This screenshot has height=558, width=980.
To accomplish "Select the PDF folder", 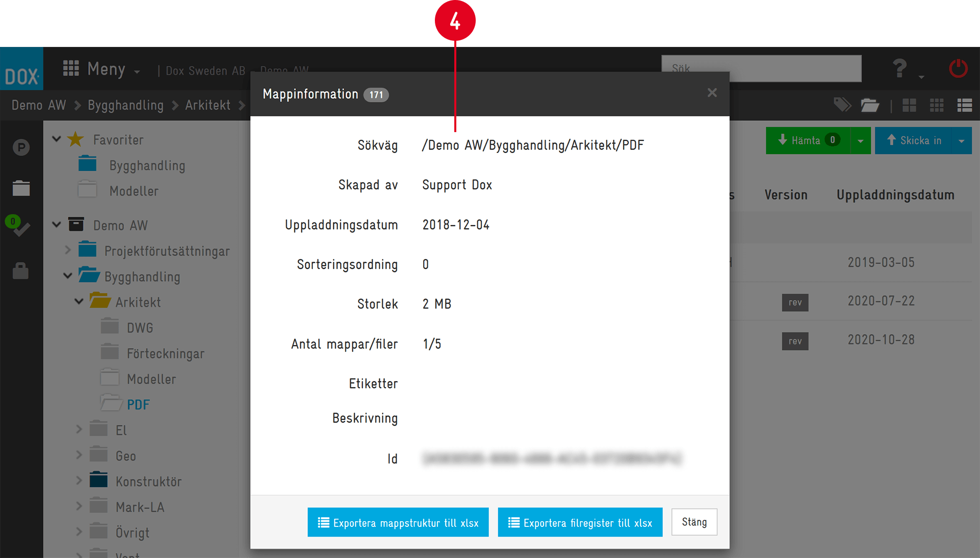I will (138, 404).
